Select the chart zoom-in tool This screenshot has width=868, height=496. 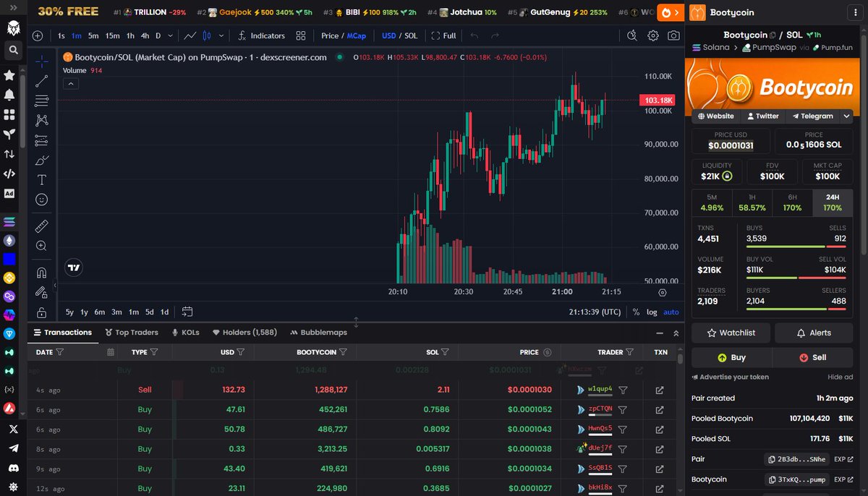(41, 246)
